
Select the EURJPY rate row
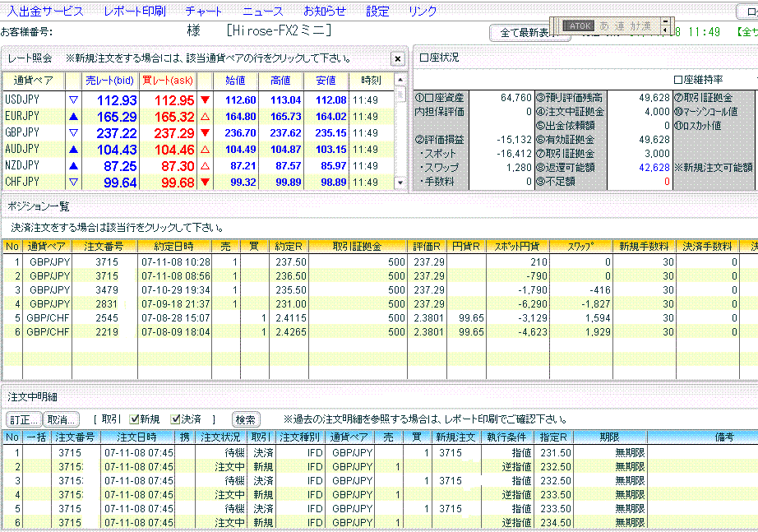click(x=199, y=117)
